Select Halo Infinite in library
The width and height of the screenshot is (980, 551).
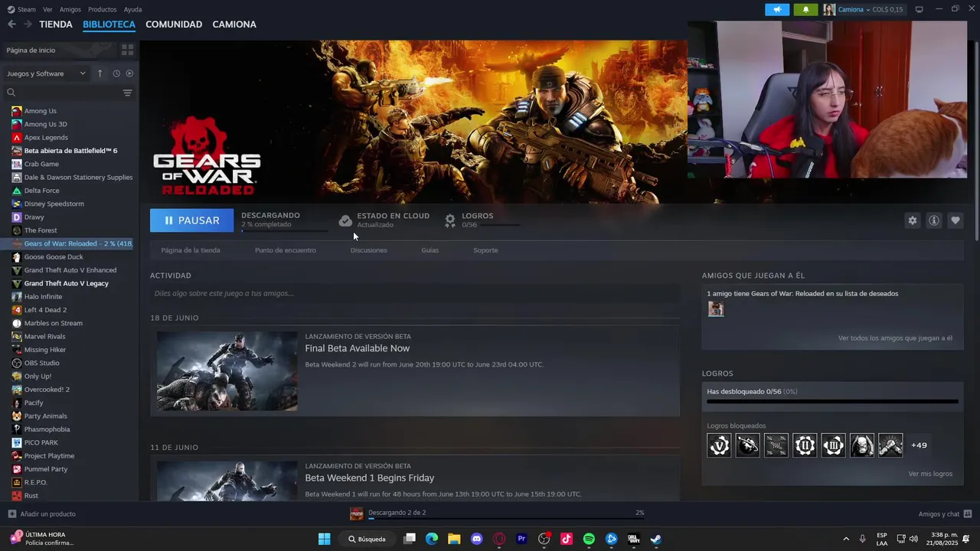click(x=43, y=297)
